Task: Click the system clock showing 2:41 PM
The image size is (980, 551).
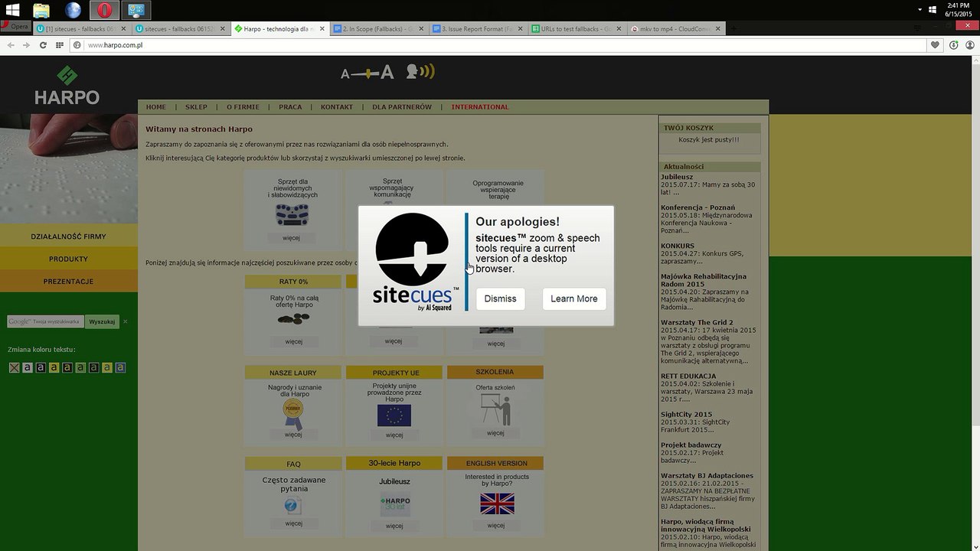Action: pos(958,10)
